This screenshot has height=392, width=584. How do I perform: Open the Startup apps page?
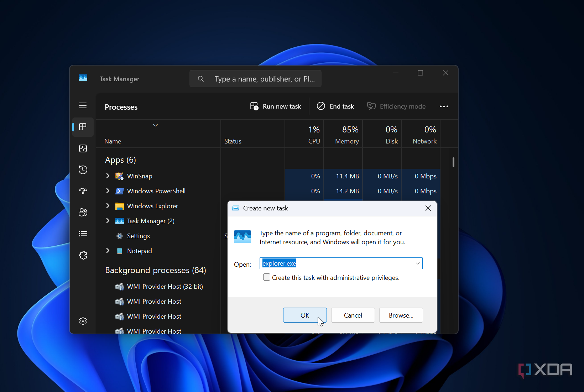pyautogui.click(x=83, y=191)
